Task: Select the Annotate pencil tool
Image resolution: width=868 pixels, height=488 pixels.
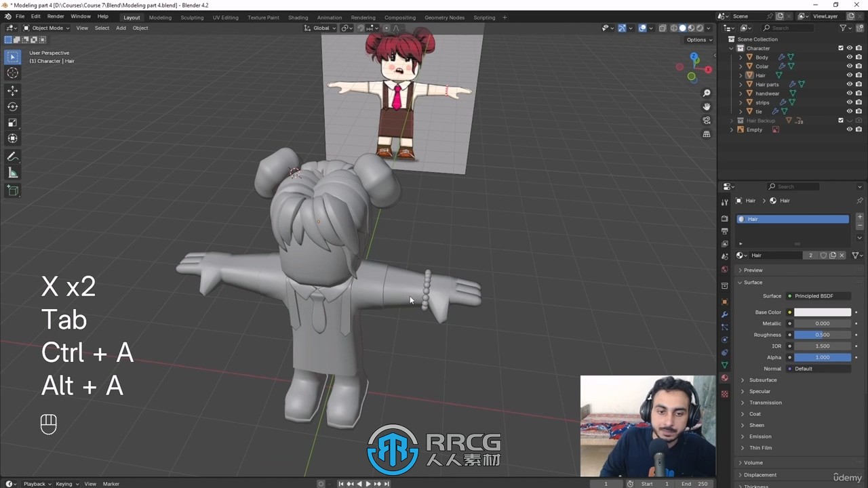Action: (12, 157)
